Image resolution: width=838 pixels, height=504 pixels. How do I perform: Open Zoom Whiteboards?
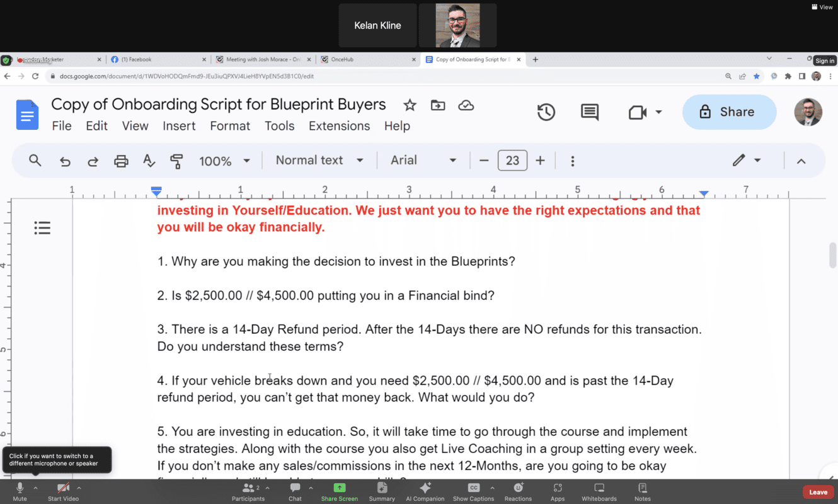[x=599, y=492]
